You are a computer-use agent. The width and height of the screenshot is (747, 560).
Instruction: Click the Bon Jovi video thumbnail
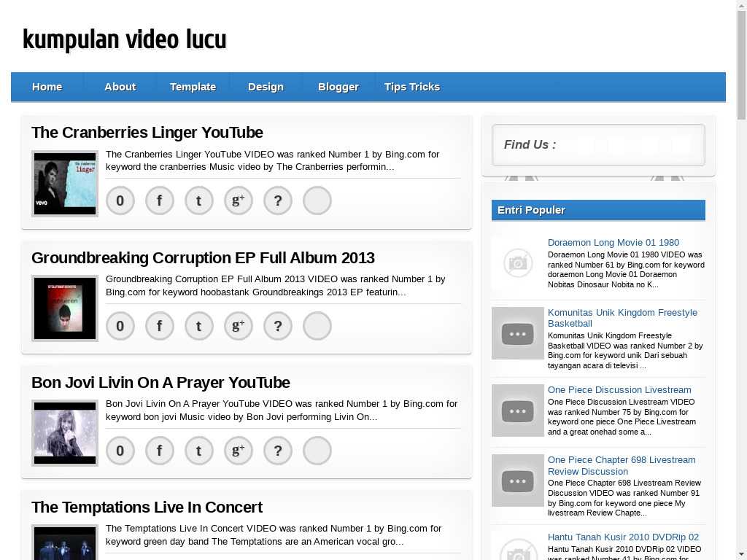(x=65, y=433)
